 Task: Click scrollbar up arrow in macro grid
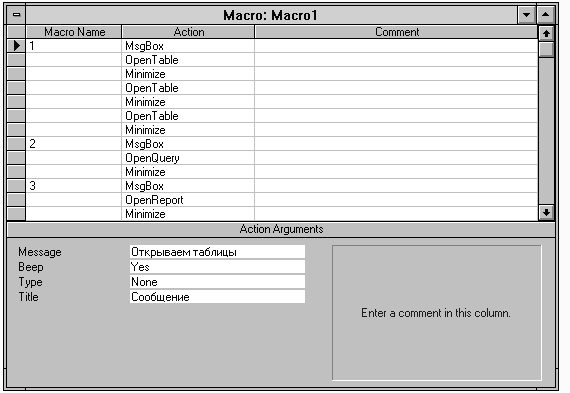pyautogui.click(x=546, y=33)
